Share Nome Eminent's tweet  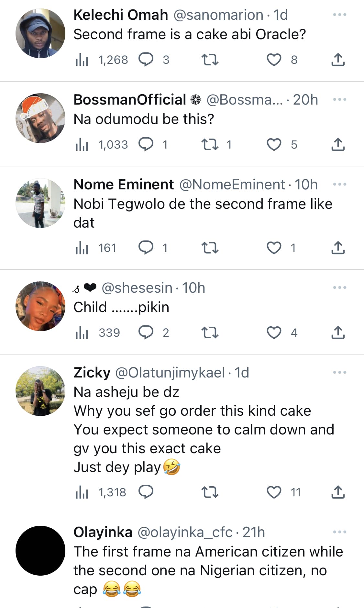338,248
